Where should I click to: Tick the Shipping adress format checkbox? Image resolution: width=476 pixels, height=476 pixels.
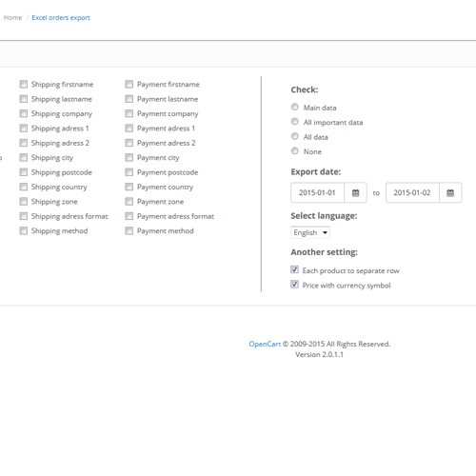click(x=24, y=216)
